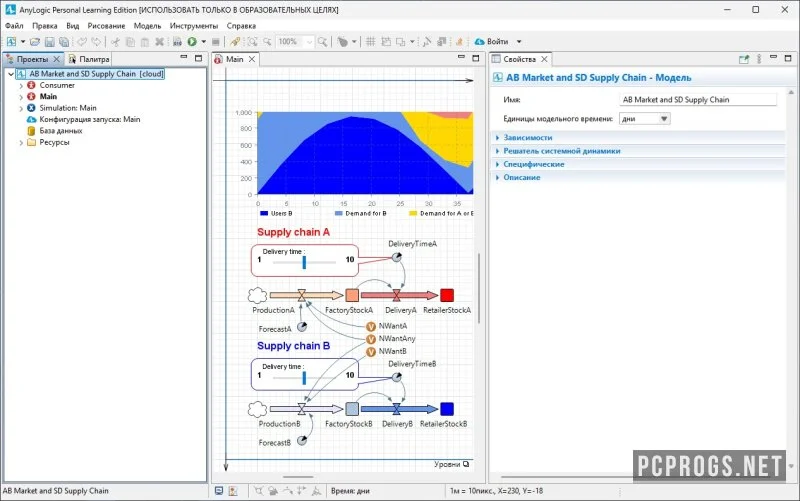
Task: Click the Copy toolbar icon
Action: (x=130, y=41)
